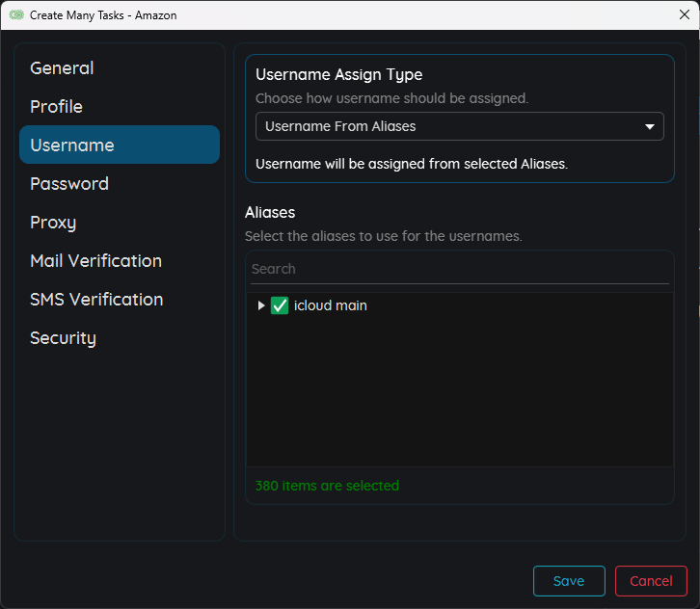
Task: Switch to the Profile tab
Action: [x=56, y=107]
